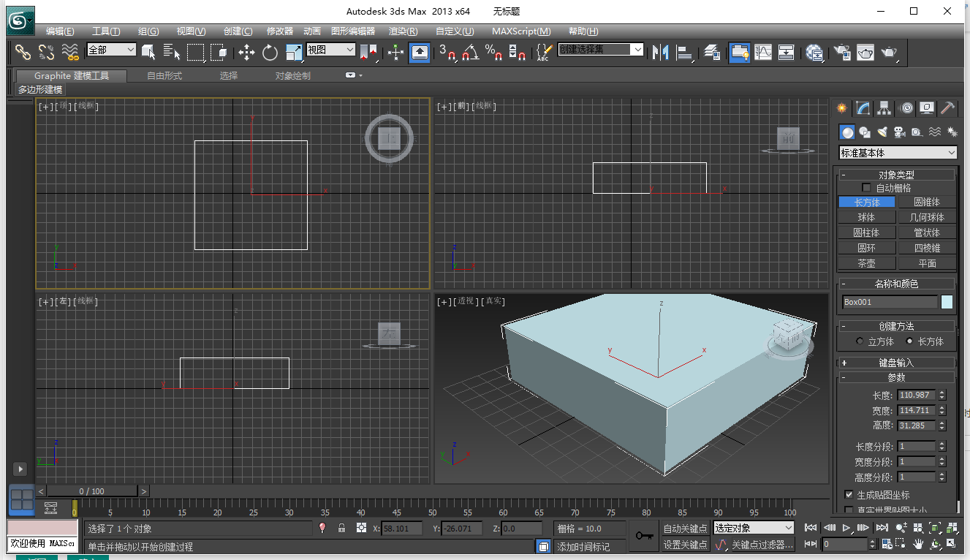Click the Select and Link chain icon
970x560 pixels.
[23, 52]
